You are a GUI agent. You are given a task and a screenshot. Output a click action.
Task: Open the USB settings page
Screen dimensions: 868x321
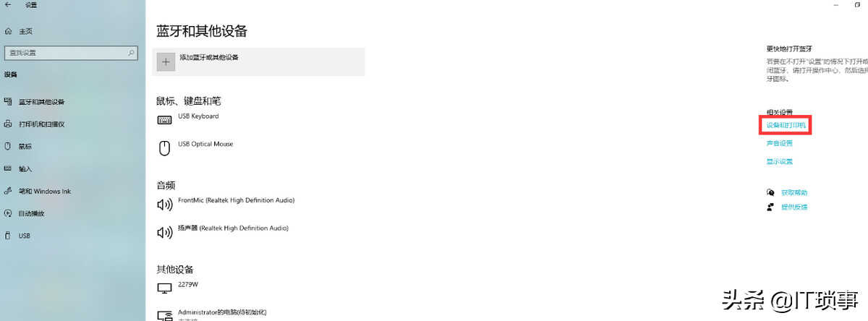pos(24,236)
